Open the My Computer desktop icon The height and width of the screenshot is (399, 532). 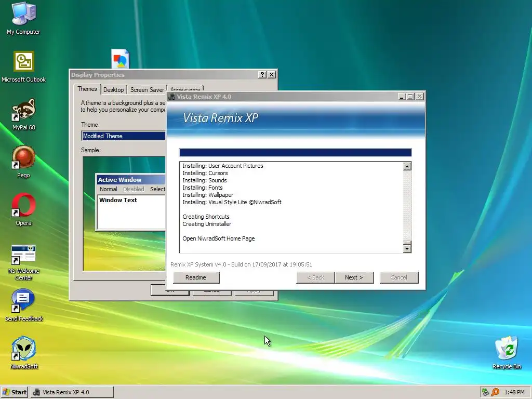coord(23,18)
